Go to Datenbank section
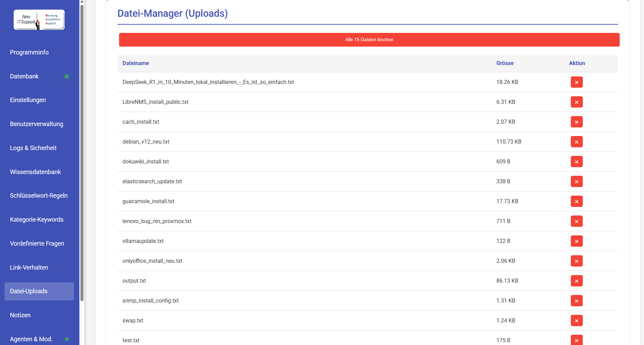Screen dimensions: 644x345 click(x=24, y=76)
